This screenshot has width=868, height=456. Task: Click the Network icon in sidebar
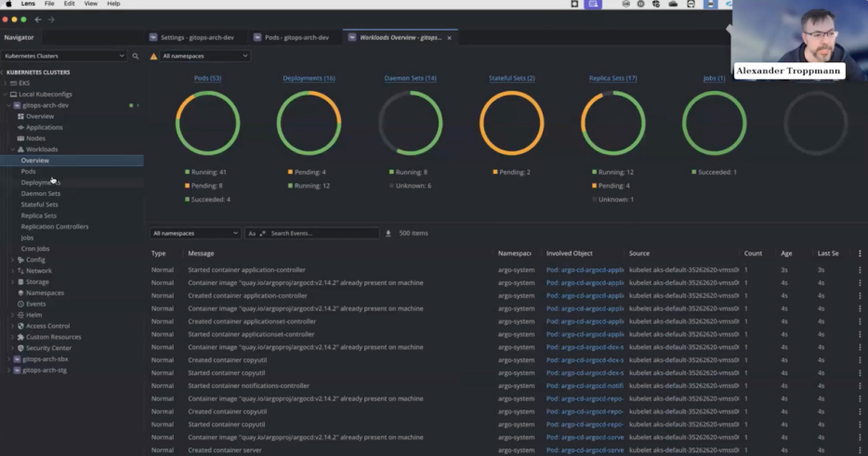click(x=20, y=270)
